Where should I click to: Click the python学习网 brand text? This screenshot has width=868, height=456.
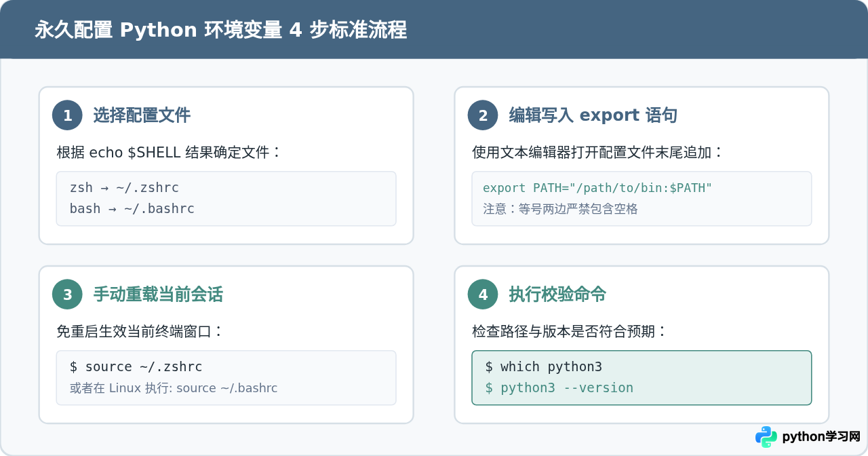821,437
